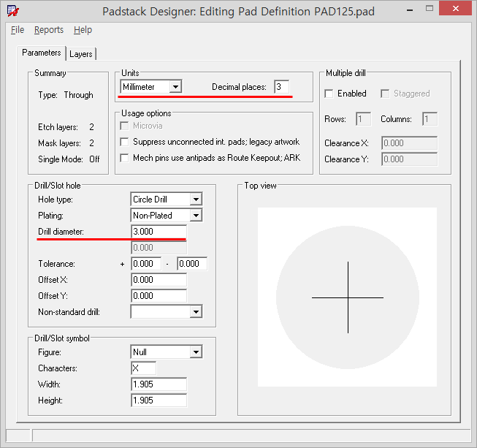This screenshot has width=477, height=448.
Task: Open the Reports menu
Action: tap(49, 30)
